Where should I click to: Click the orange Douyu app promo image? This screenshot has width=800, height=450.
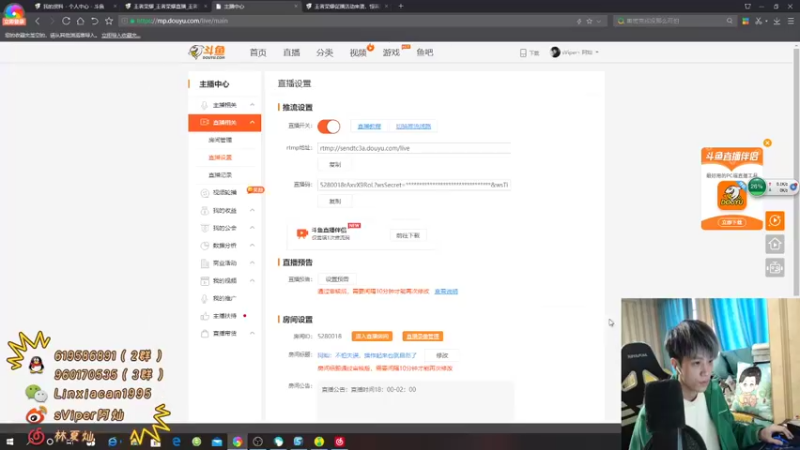(x=732, y=195)
